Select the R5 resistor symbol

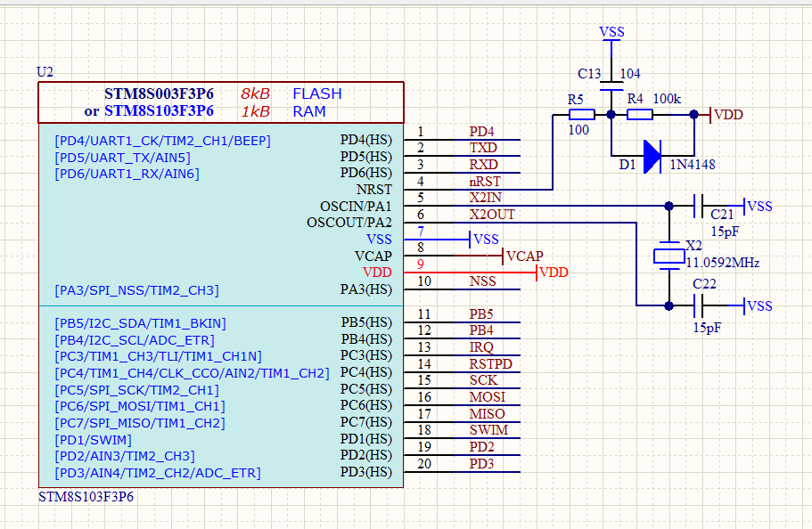pyautogui.click(x=581, y=114)
